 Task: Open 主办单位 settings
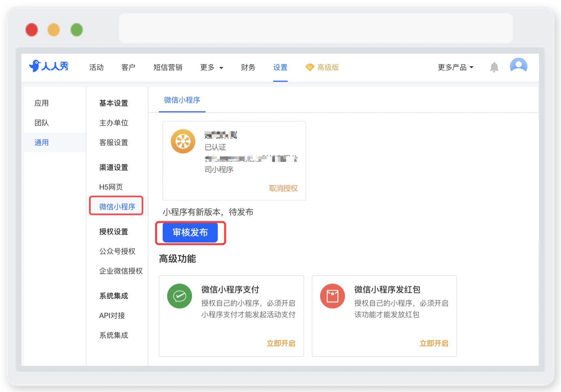click(x=114, y=123)
